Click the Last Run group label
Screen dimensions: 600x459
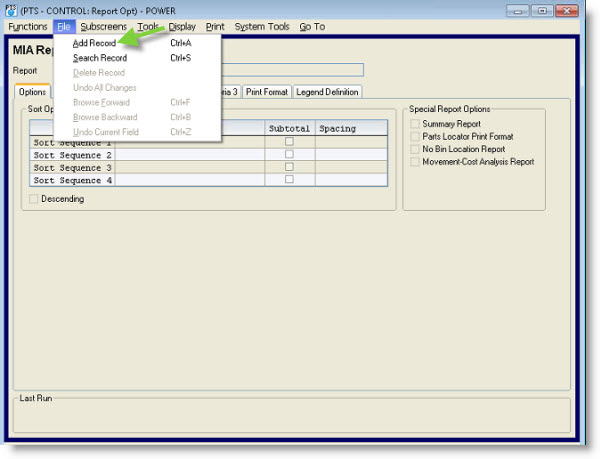[x=36, y=399]
